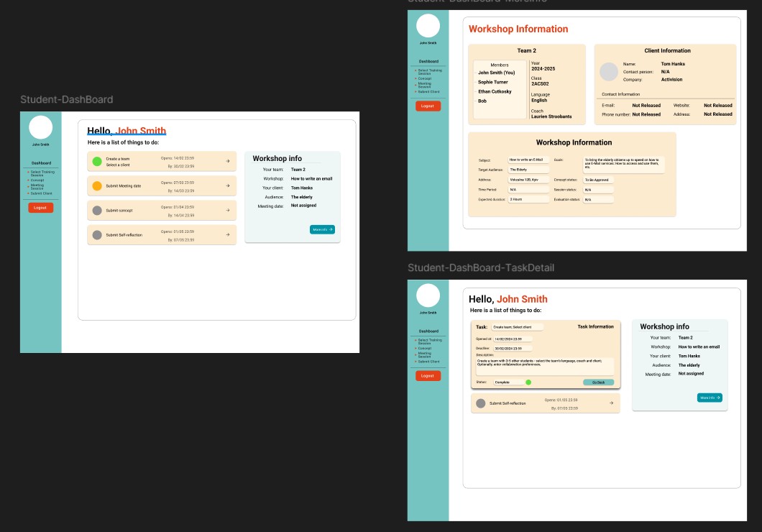Viewport: 762px width, 532px height.
Task: Click 'Not assigned' meeting date in TaskDetail frame
Action: point(691,374)
